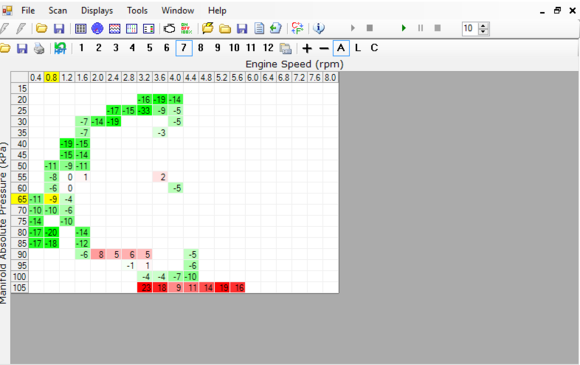The height and width of the screenshot is (365, 580).
Task: Open the File menu
Action: tap(28, 11)
